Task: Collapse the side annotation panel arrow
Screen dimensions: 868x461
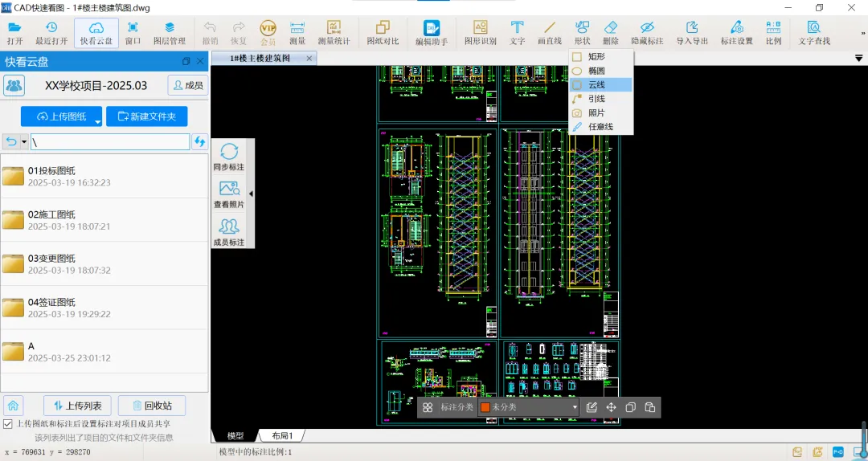Action: (251, 194)
